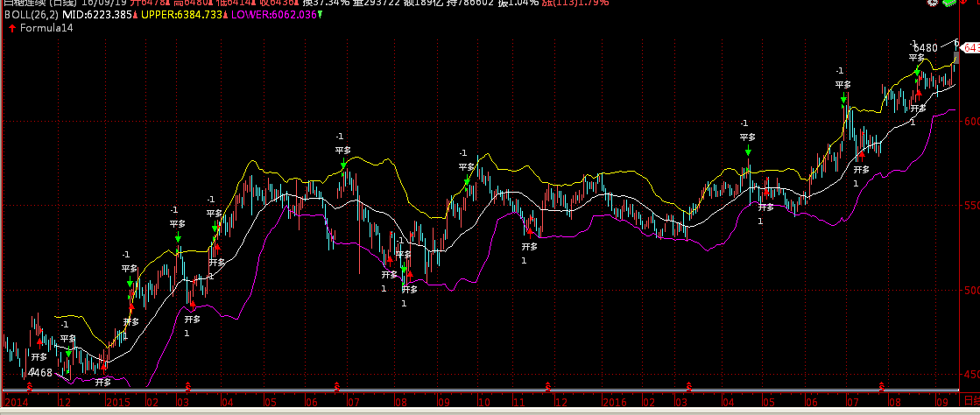Screen dimensions: 980x415
Task: Click the red current price tag on the right axis
Action: 972,47
